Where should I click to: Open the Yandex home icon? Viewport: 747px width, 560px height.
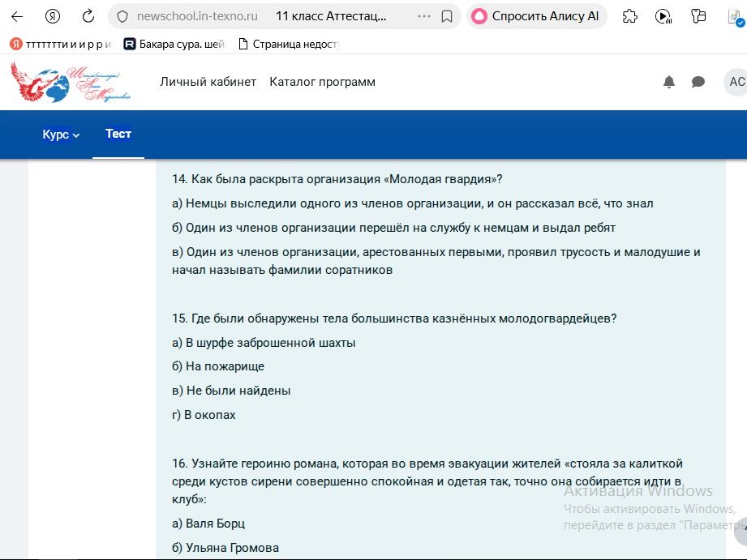point(53,17)
